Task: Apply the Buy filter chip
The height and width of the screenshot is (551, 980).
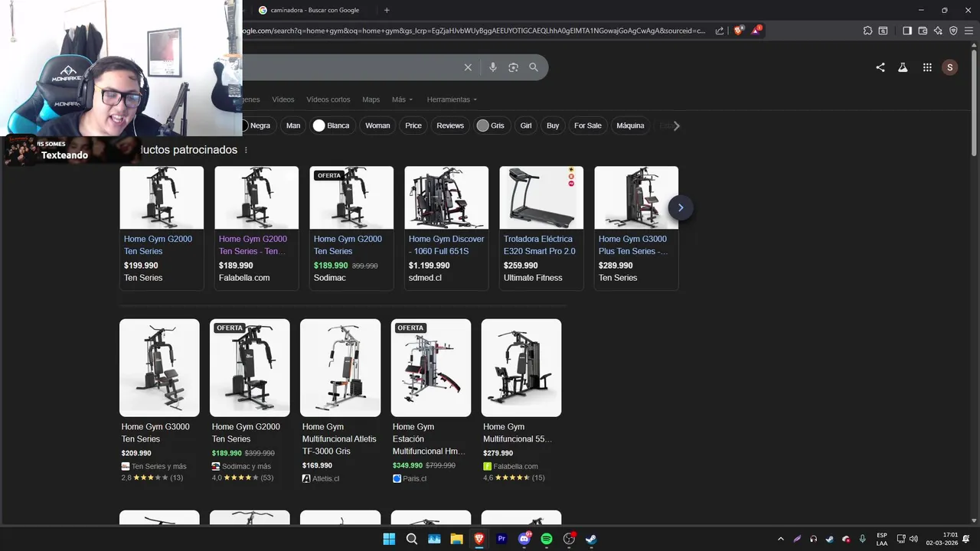Action: point(553,126)
